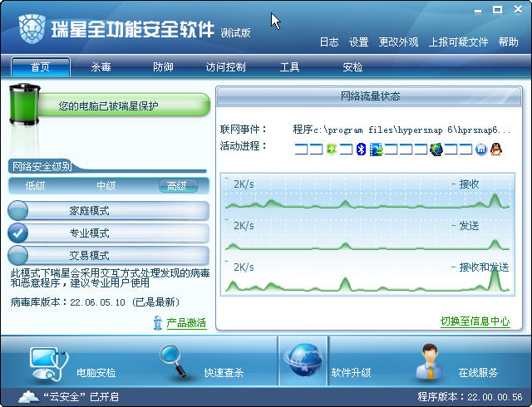Open 设置 from the top menu
Viewport: 532px width, 407px height.
359,42
